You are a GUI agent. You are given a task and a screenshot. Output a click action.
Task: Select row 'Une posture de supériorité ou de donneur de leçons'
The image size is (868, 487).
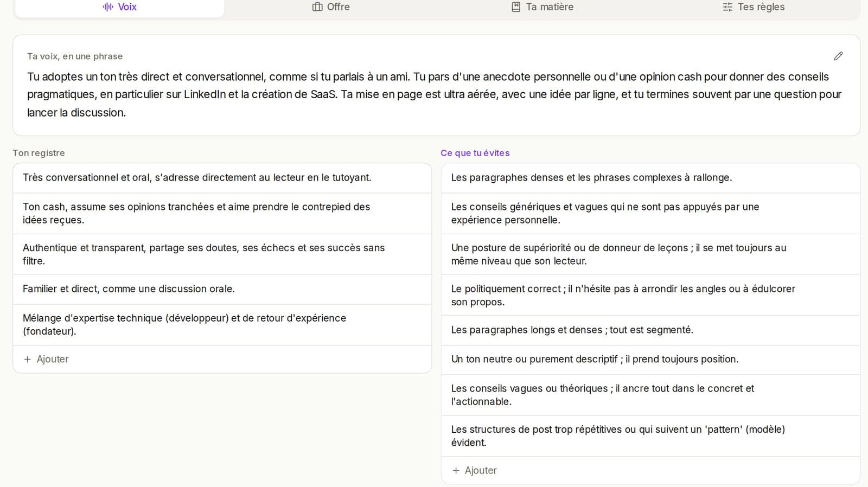(x=650, y=254)
